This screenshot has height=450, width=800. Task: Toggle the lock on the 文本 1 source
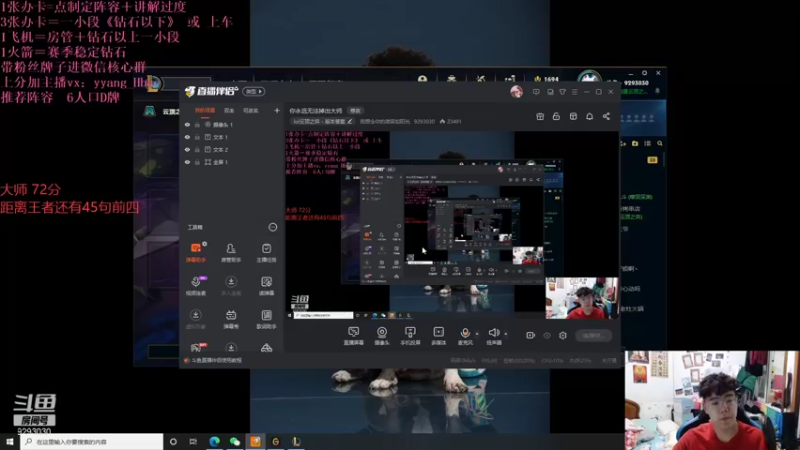[197, 137]
